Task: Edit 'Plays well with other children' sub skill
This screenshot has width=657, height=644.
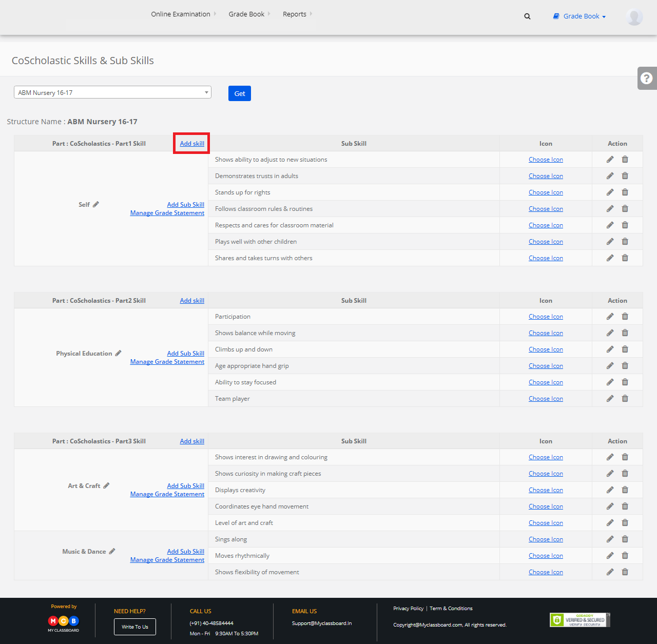Action: pos(610,242)
